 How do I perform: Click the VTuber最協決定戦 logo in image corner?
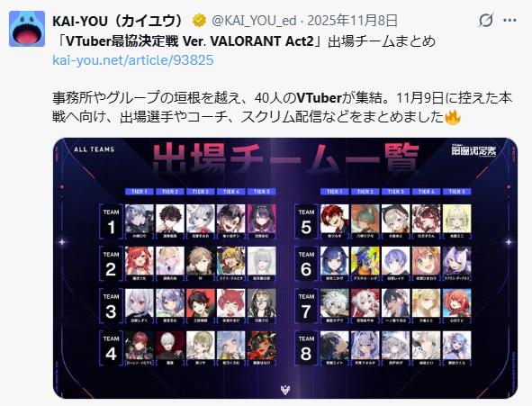click(473, 150)
